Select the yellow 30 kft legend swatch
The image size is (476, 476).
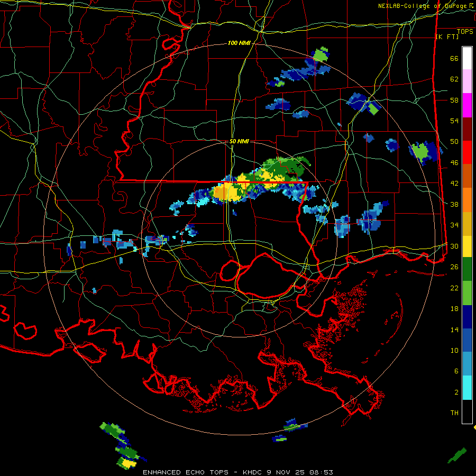point(467,246)
